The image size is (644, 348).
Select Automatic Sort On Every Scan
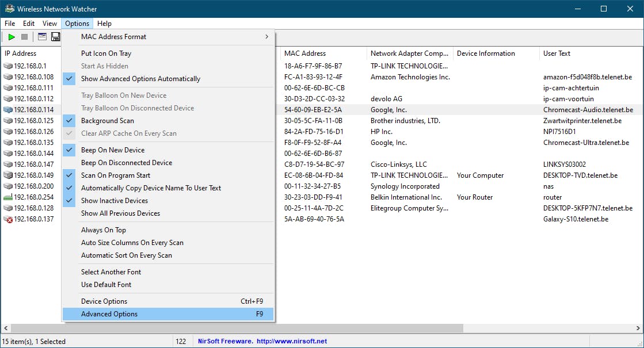168,255
